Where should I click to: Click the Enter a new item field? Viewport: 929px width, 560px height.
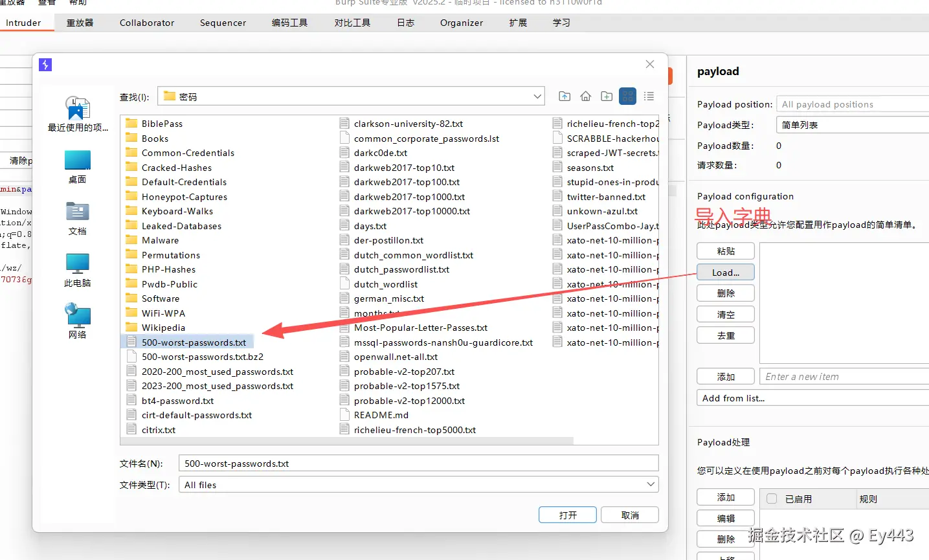(844, 376)
